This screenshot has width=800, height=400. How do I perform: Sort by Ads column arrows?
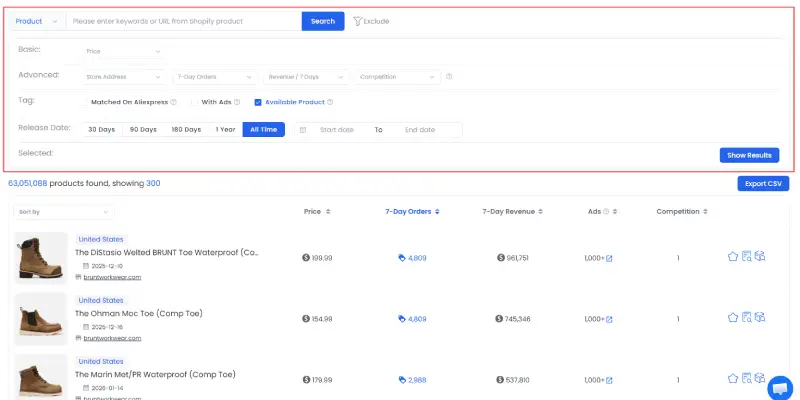point(615,211)
